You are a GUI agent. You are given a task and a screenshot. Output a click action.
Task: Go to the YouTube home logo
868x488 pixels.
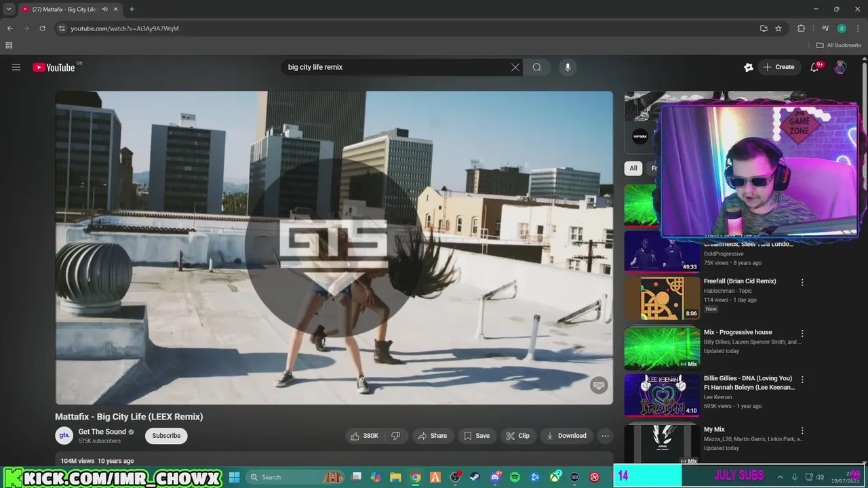pos(54,67)
